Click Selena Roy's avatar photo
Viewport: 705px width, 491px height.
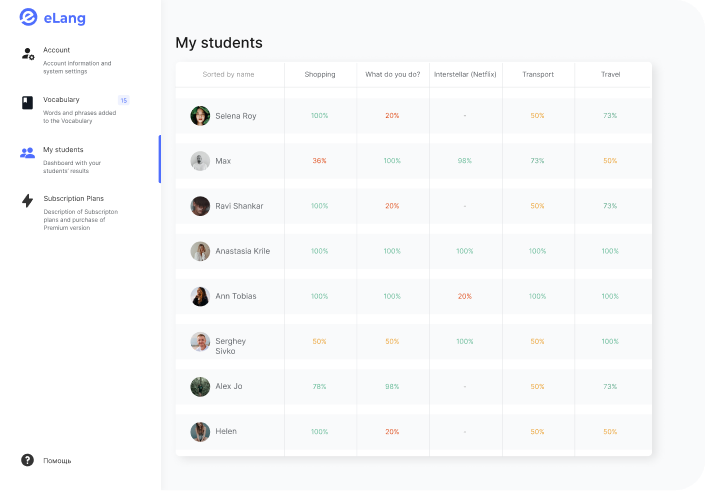click(200, 116)
